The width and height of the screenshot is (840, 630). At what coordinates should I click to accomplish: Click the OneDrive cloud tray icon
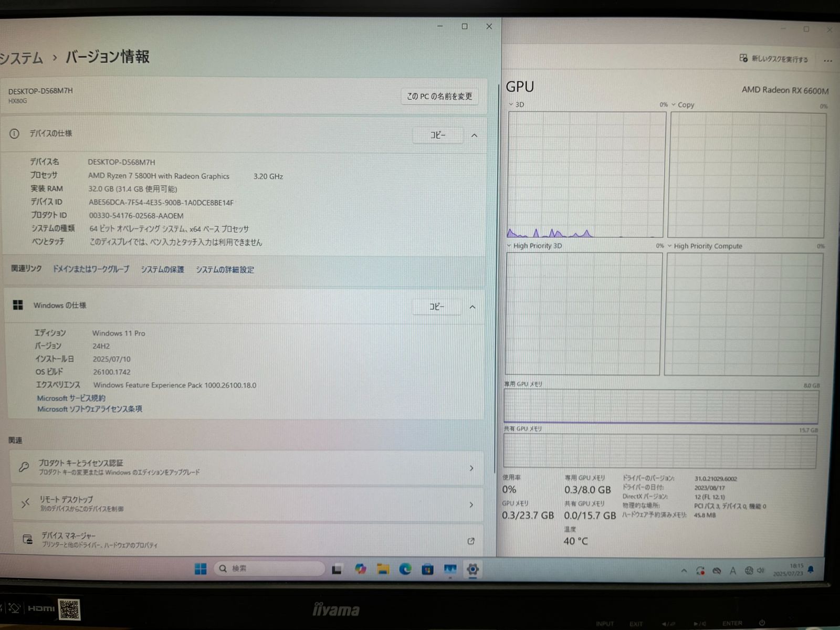tap(717, 571)
